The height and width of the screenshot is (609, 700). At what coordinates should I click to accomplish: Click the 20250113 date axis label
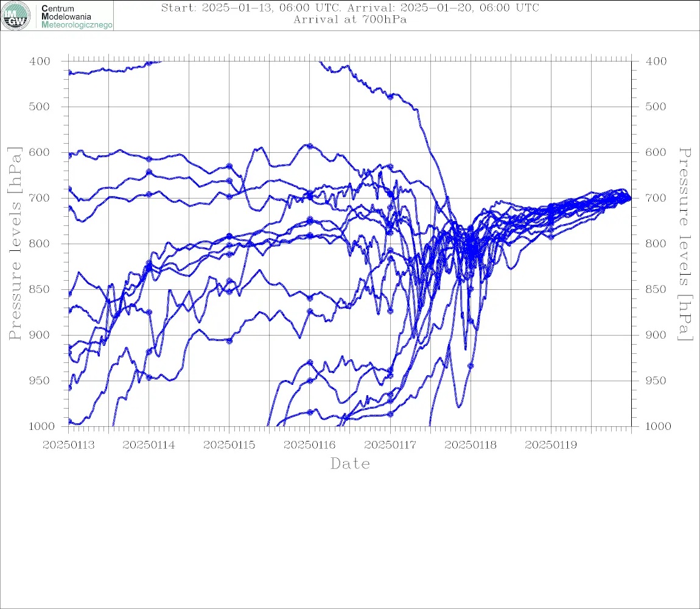pos(69,445)
